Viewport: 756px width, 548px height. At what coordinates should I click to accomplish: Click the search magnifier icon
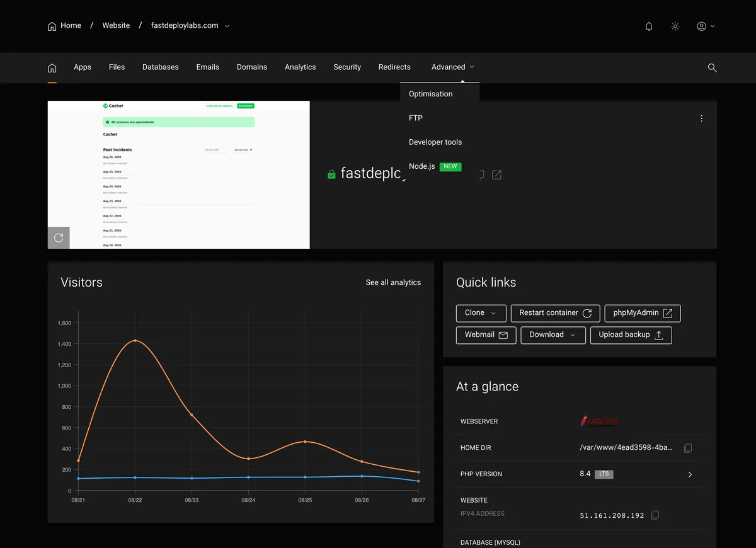pyautogui.click(x=713, y=67)
